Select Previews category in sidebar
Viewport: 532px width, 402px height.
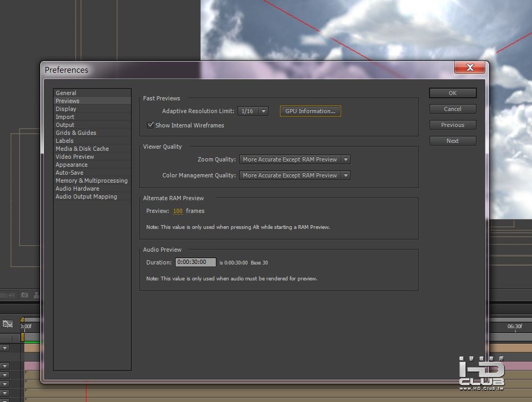tap(92, 101)
